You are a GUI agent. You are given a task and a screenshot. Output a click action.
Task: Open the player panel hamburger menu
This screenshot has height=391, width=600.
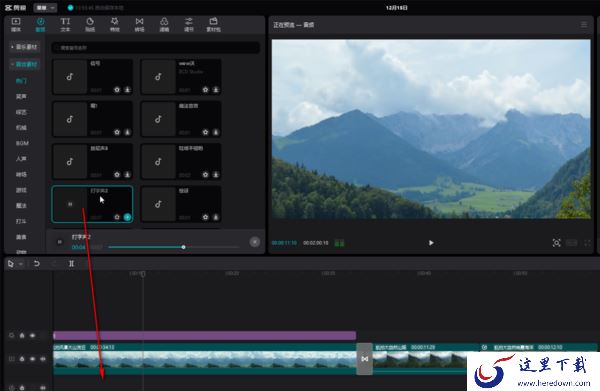point(584,24)
